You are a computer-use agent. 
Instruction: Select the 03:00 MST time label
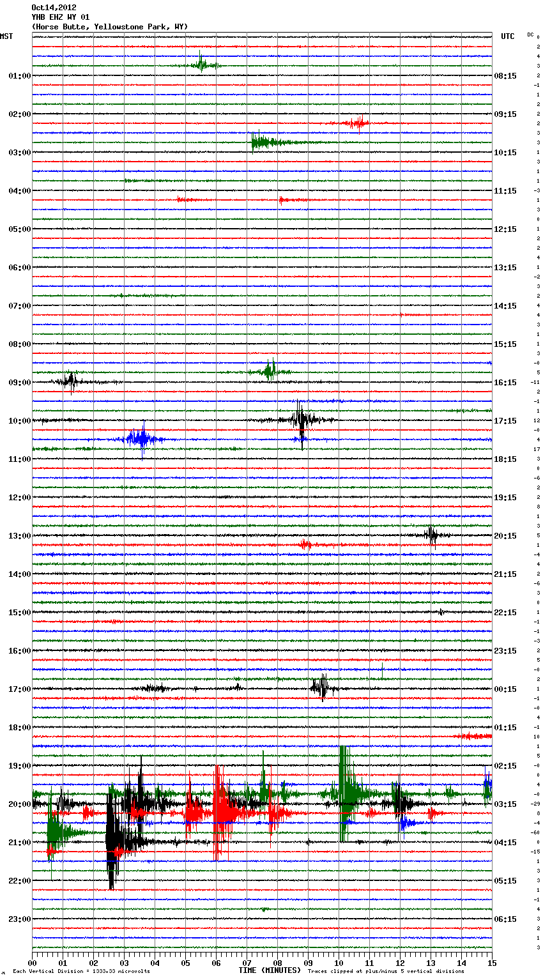20,153
